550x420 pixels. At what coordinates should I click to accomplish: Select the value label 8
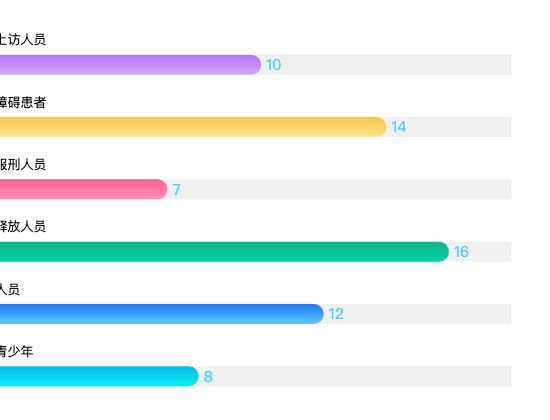click(x=208, y=376)
